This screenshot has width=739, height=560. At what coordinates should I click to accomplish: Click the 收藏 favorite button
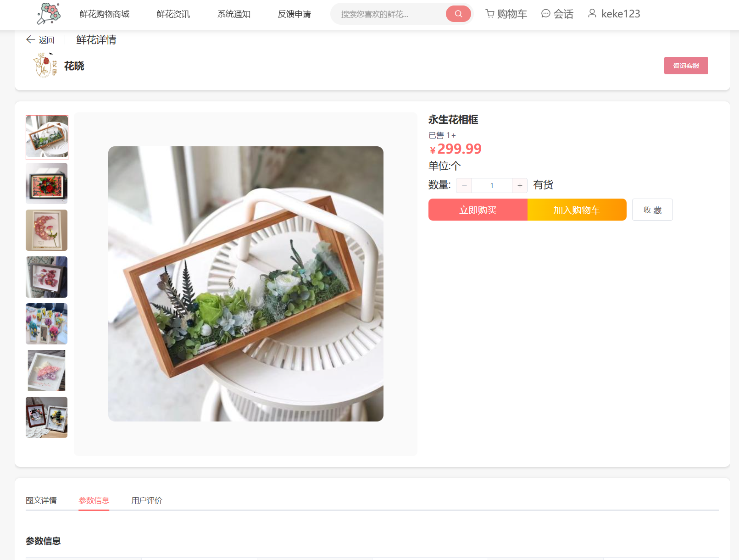652,210
